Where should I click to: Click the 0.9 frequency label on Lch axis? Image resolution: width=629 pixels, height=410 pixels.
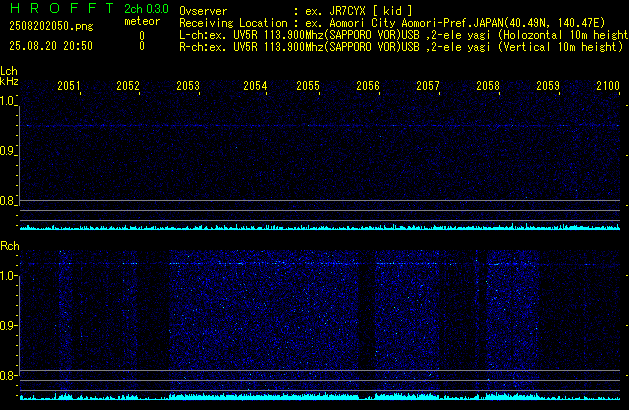point(7,151)
